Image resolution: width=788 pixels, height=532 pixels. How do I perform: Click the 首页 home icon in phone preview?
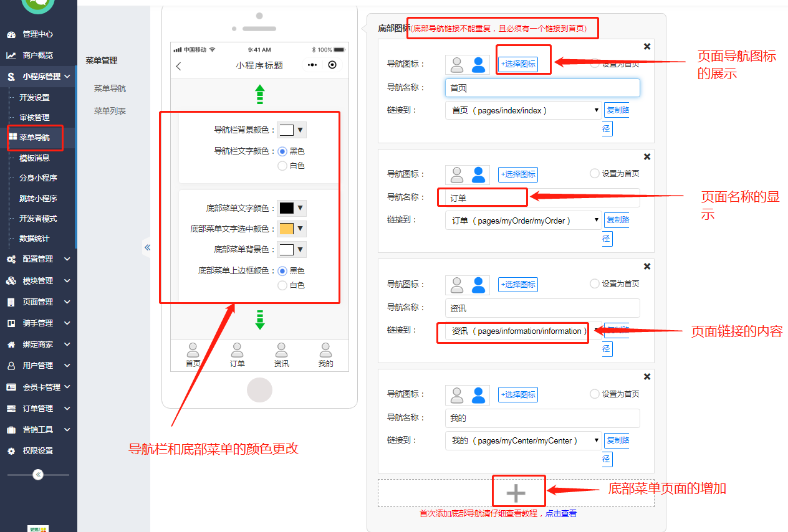click(x=194, y=351)
